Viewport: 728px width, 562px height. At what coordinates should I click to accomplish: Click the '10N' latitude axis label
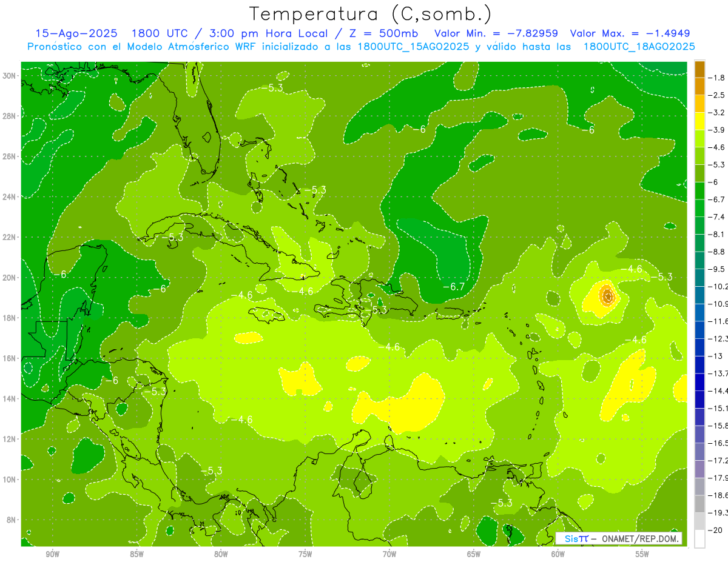10,479
